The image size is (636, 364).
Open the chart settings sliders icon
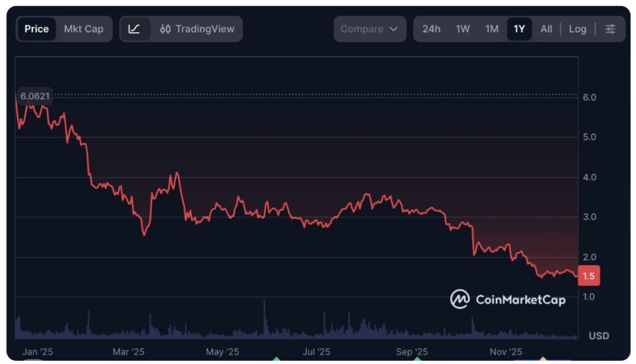[611, 29]
